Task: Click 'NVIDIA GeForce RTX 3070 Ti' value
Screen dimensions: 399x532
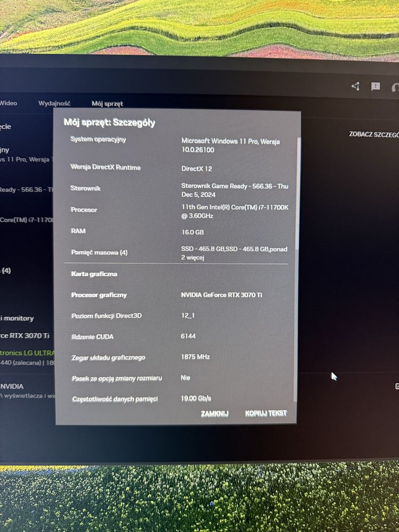Action: pos(221,295)
